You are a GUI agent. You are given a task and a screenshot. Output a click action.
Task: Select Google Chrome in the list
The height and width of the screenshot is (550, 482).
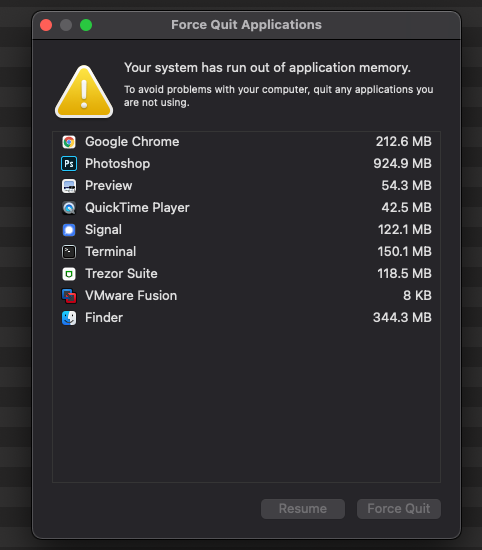(x=246, y=142)
